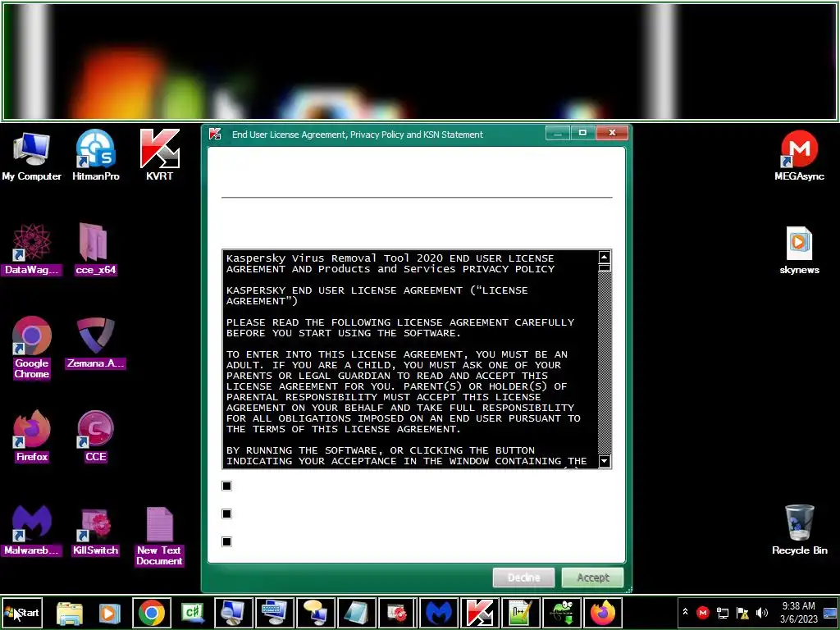Click the C# taskbar icon

click(193, 613)
